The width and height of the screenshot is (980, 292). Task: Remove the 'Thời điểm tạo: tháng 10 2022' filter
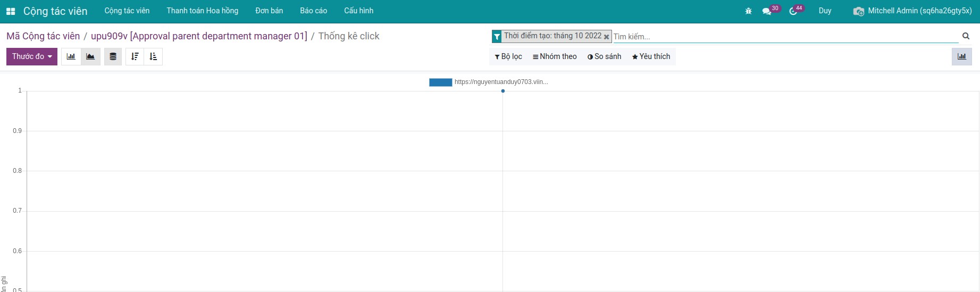pos(606,37)
